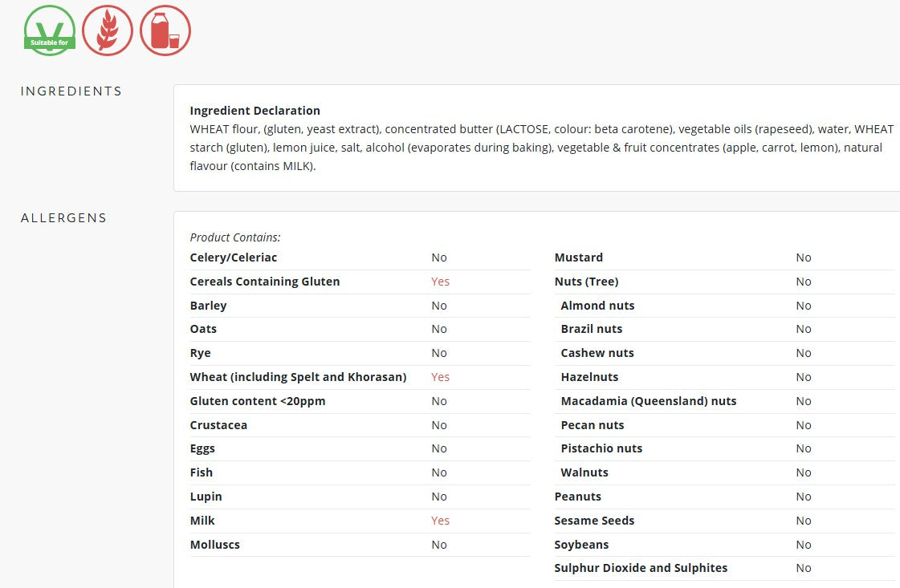Click the Yes value beside Wheat including Spelt

point(440,378)
